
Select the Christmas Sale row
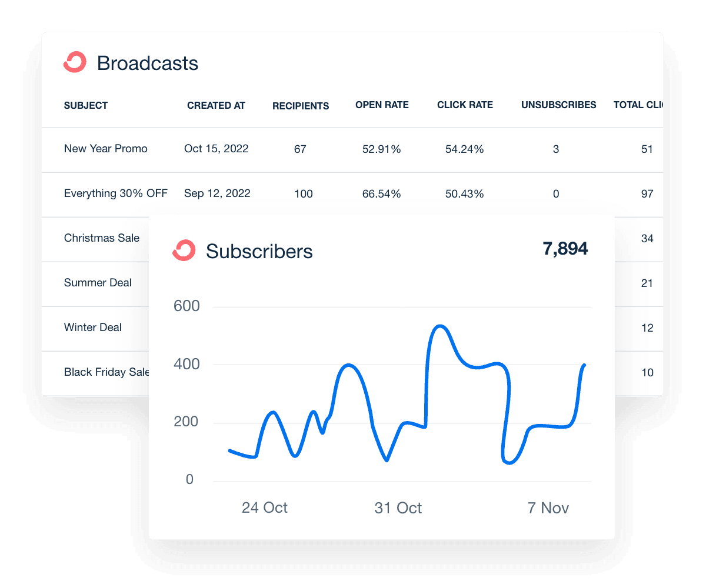(101, 238)
